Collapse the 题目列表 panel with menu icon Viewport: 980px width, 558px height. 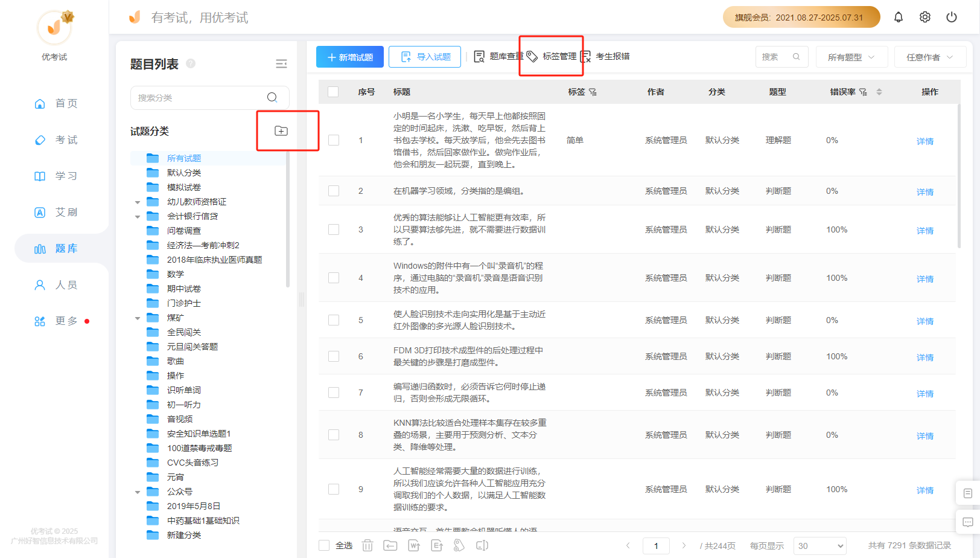(281, 64)
